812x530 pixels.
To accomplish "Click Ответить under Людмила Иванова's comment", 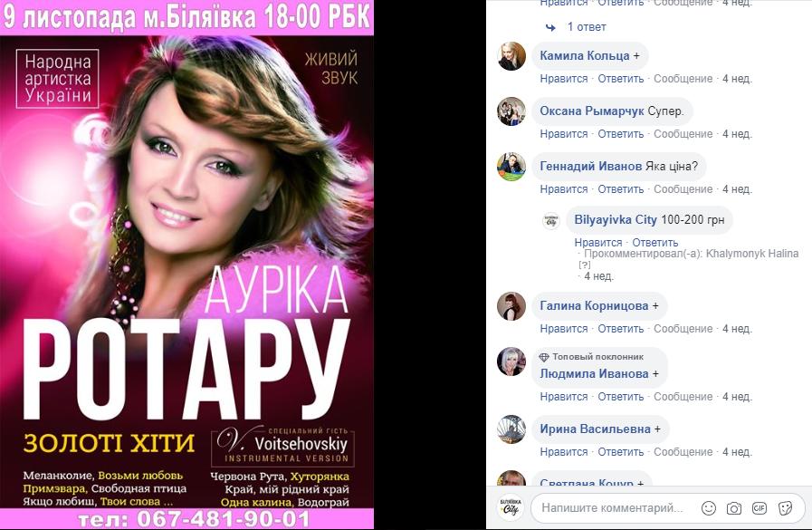I will [620, 396].
